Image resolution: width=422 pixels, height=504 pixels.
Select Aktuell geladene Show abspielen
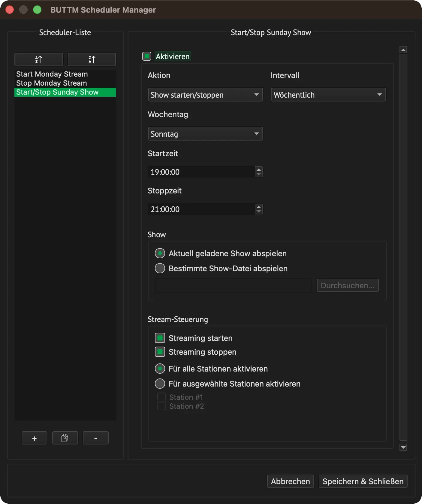click(x=160, y=253)
